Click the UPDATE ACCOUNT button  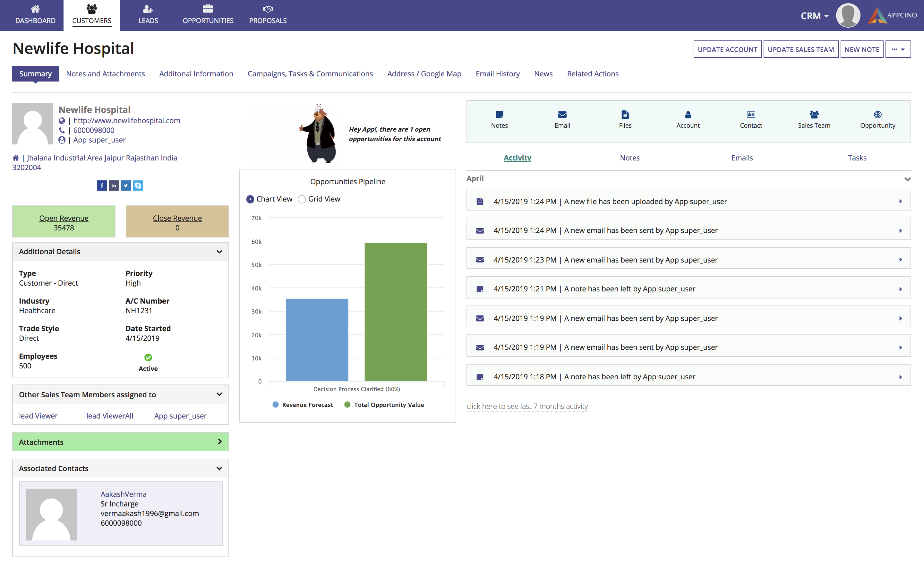pos(727,49)
